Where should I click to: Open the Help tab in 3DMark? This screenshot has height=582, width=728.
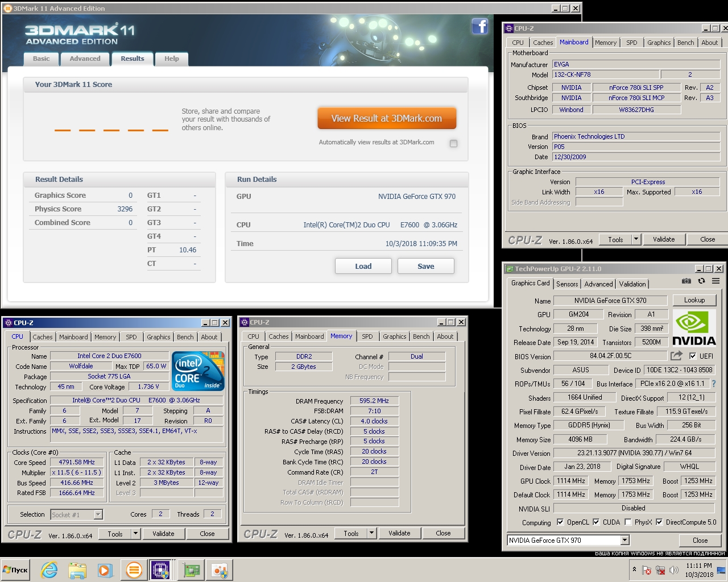coord(171,59)
